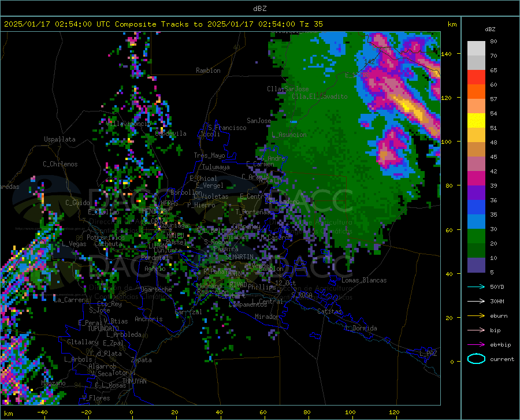Click the 'Uspallata' map label
Viewport: 520px width, 420px height.
[x=60, y=139]
